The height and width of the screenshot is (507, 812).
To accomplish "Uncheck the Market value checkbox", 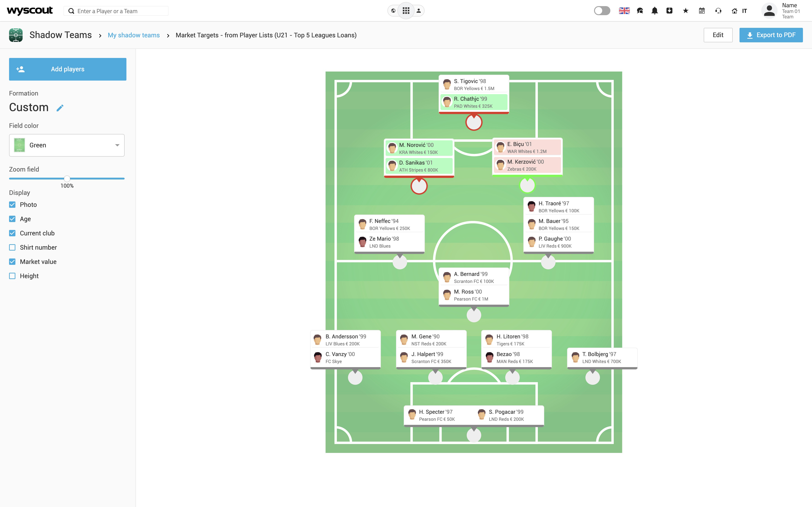I will pos(12,262).
